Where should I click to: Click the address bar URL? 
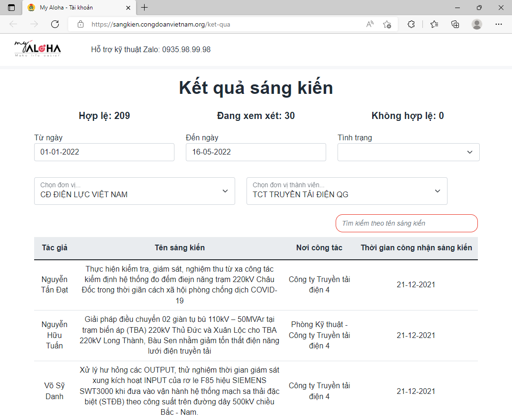tap(161, 24)
